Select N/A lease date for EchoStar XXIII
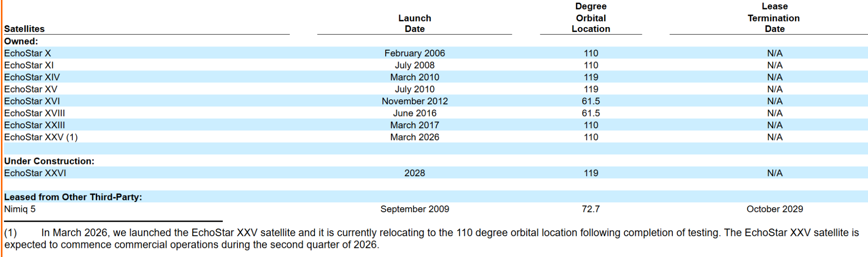868x257 pixels. (x=774, y=125)
